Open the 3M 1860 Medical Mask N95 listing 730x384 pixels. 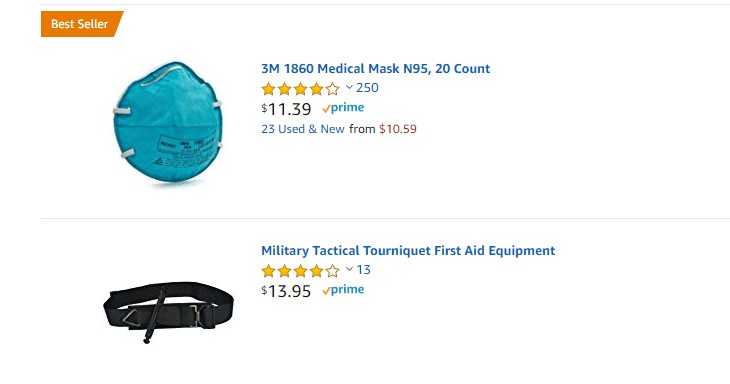tap(375, 68)
